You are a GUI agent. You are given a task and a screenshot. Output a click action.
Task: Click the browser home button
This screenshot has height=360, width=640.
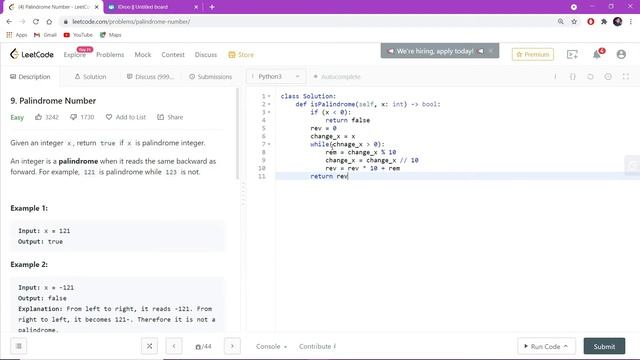pyautogui.click(x=49, y=22)
